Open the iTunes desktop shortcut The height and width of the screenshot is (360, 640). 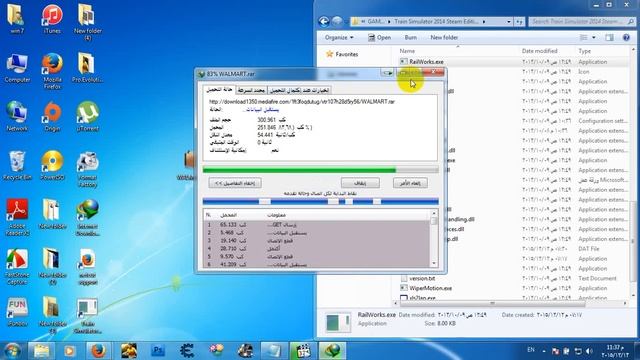[52, 19]
